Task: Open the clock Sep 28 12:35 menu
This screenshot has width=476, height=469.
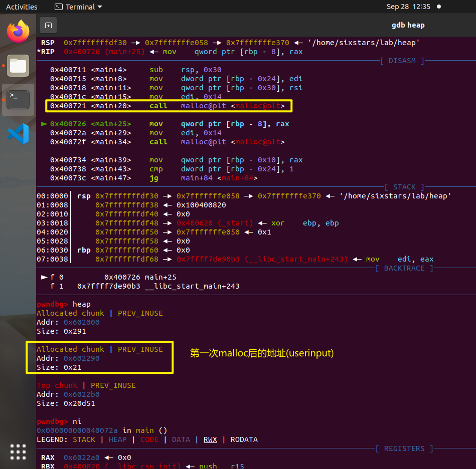Action: point(408,7)
